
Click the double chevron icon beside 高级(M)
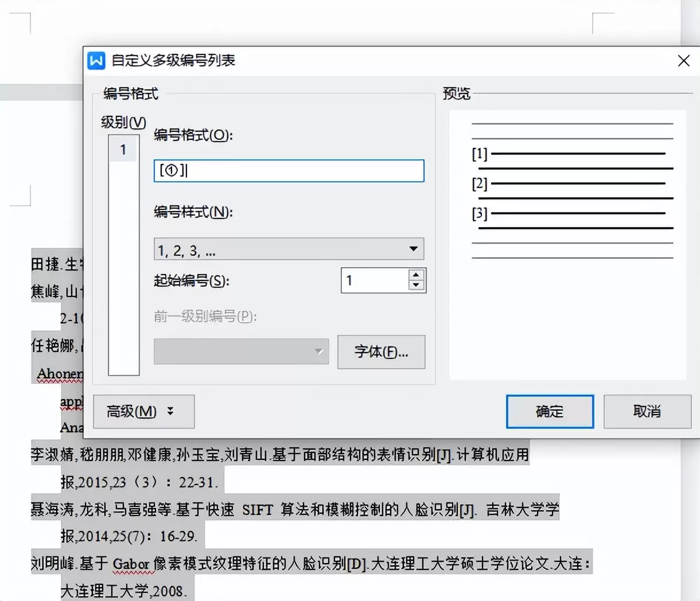pyautogui.click(x=170, y=411)
